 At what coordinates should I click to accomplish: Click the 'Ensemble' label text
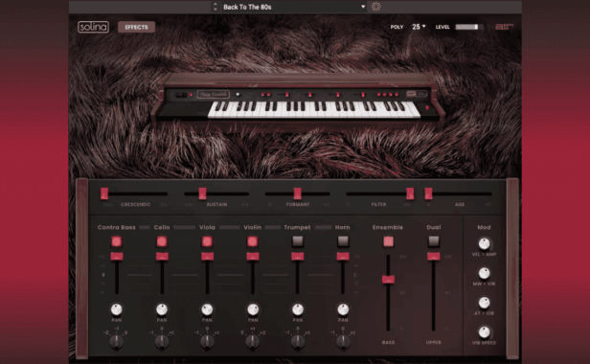(x=388, y=227)
